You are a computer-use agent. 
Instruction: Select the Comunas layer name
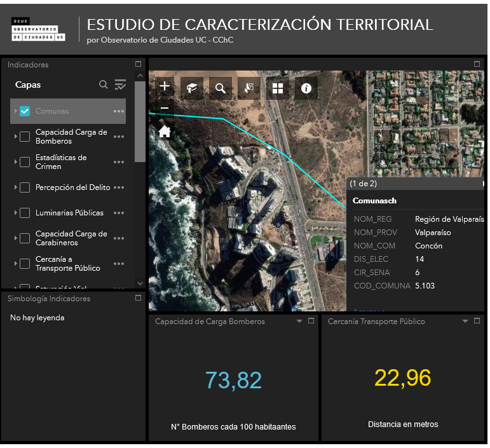coord(52,111)
